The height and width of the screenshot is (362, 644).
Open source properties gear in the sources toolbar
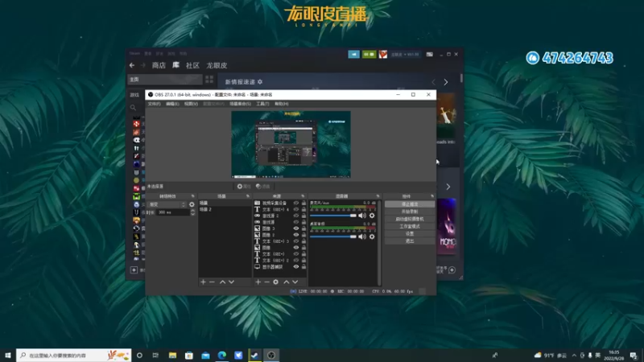pyautogui.click(x=275, y=282)
